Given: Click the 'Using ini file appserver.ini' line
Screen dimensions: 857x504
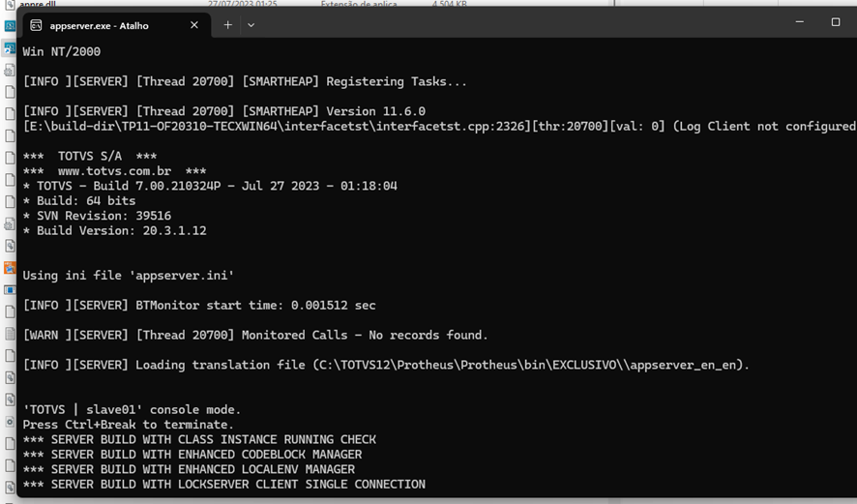Looking at the screenshot, I should [129, 275].
